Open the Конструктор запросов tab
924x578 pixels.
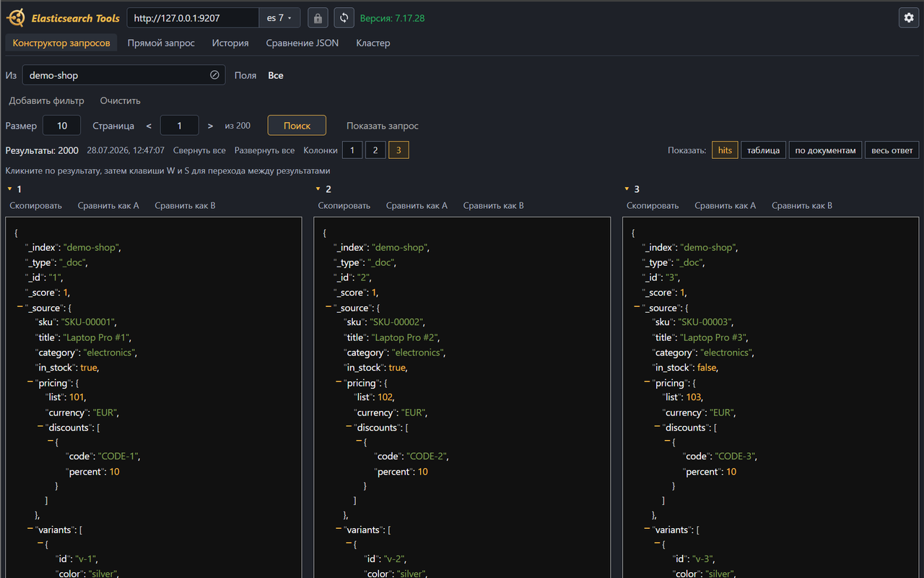tap(61, 43)
